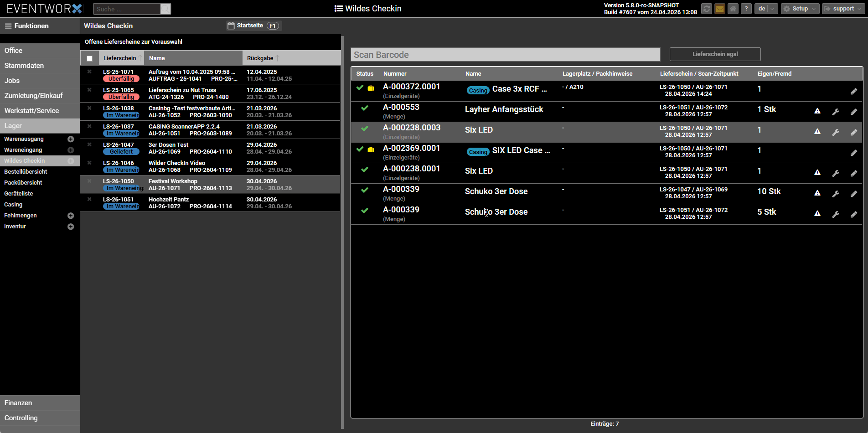Click the search magnifier icon

(x=165, y=9)
